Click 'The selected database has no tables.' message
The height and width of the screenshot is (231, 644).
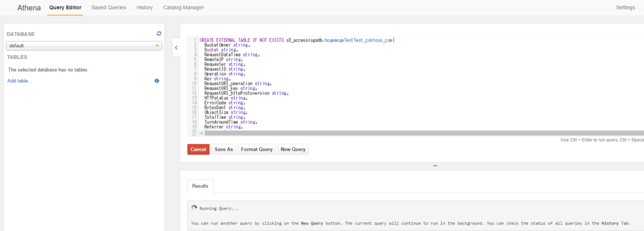(48, 70)
